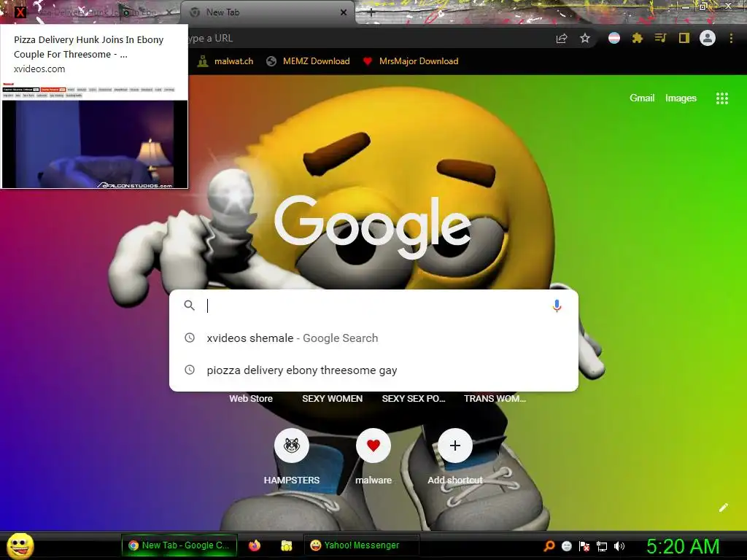747x560 pixels.
Task: Click the volume speaker tray icon
Action: point(619,545)
